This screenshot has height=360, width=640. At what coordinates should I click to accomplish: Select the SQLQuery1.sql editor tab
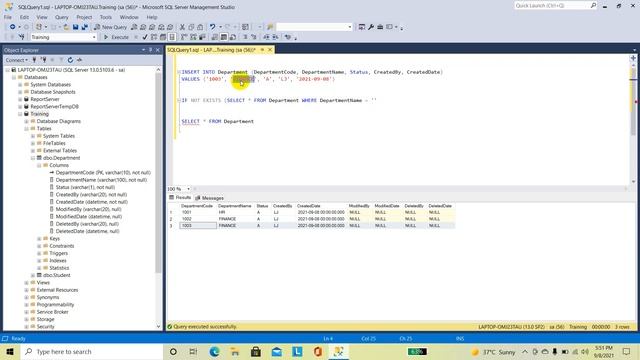[211, 50]
